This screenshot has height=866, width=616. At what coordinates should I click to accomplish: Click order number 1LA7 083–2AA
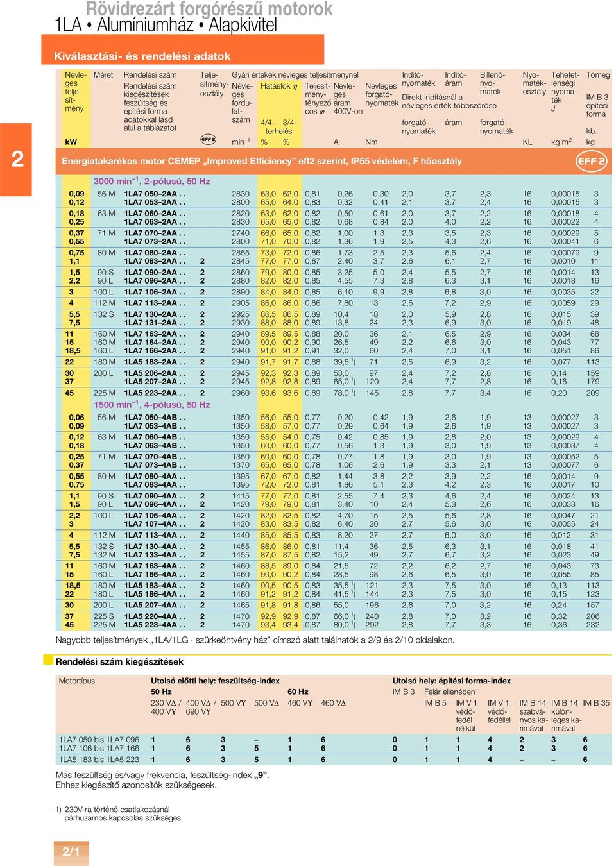coord(155,261)
